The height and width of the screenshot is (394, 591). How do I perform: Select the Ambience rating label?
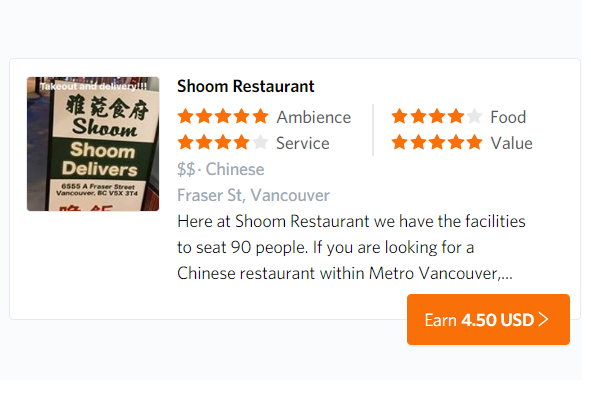click(314, 117)
